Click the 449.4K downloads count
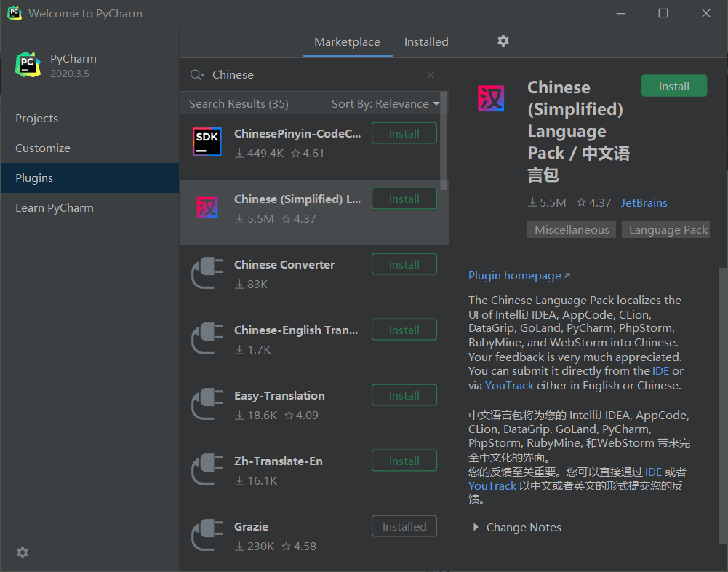The width and height of the screenshot is (728, 572). pyautogui.click(x=259, y=154)
